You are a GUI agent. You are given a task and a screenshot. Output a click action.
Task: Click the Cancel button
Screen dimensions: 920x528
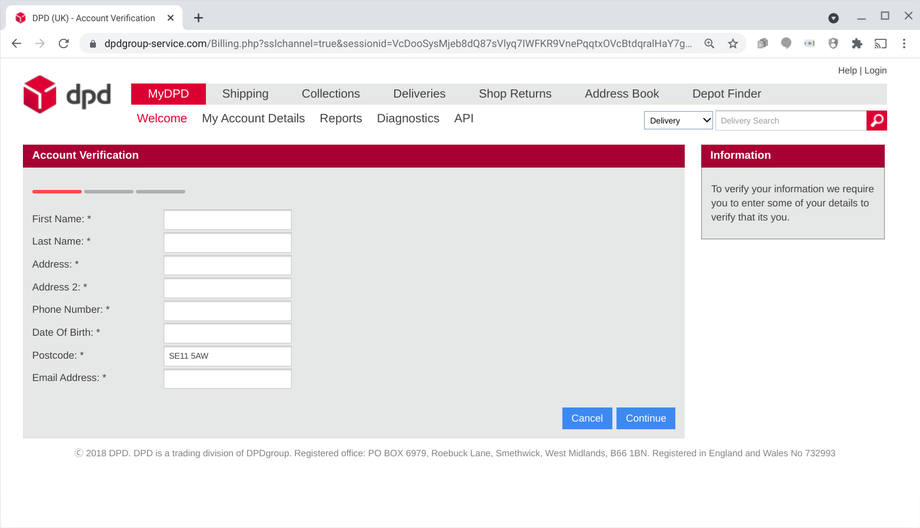[587, 418]
